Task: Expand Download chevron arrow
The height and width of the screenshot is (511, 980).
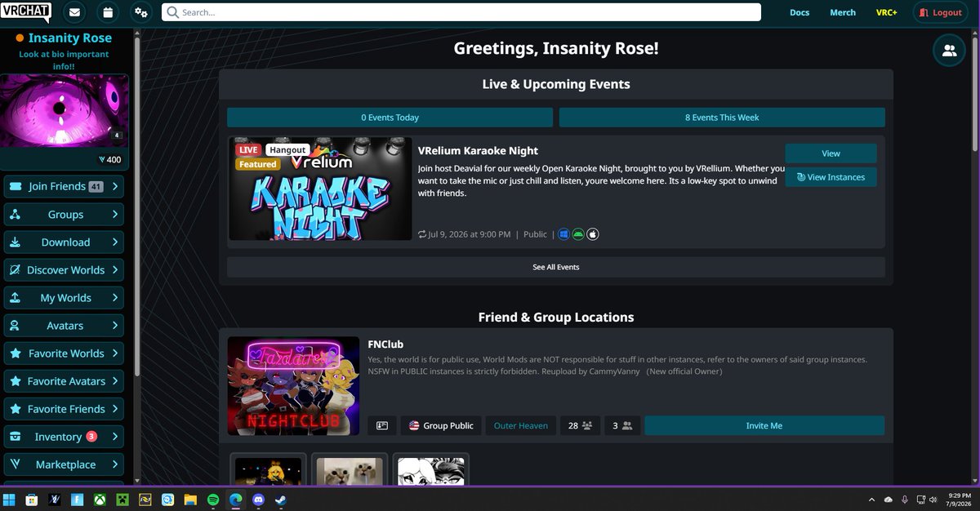Action: pos(115,242)
